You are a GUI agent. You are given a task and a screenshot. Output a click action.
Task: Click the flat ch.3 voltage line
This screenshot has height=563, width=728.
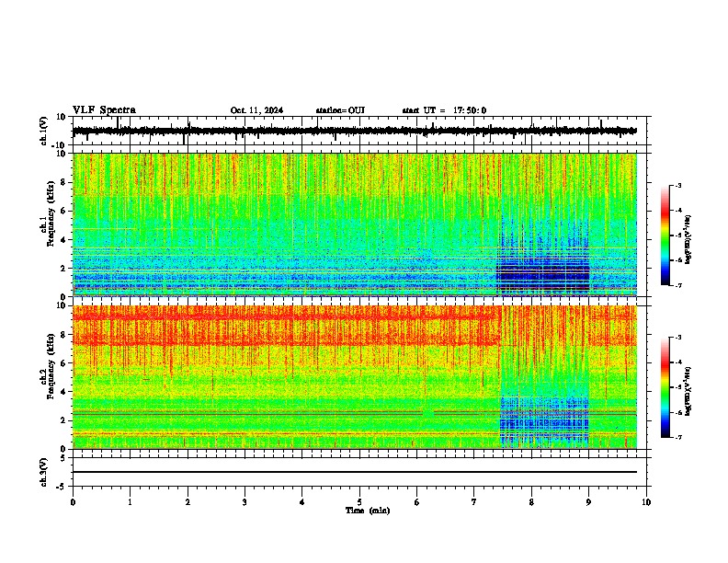(355, 472)
